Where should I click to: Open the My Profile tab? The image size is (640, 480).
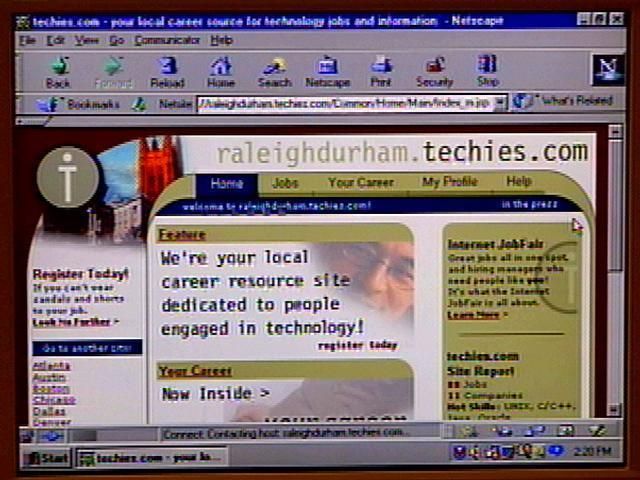[x=449, y=183]
